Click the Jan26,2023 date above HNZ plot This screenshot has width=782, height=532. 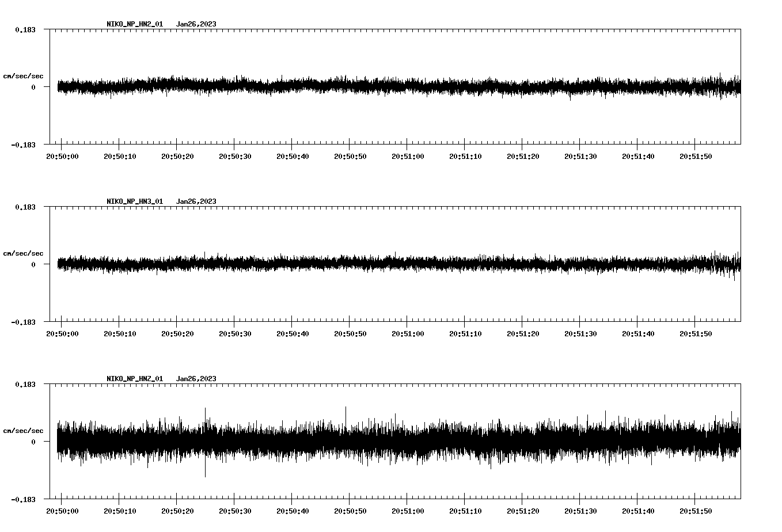tap(196, 379)
